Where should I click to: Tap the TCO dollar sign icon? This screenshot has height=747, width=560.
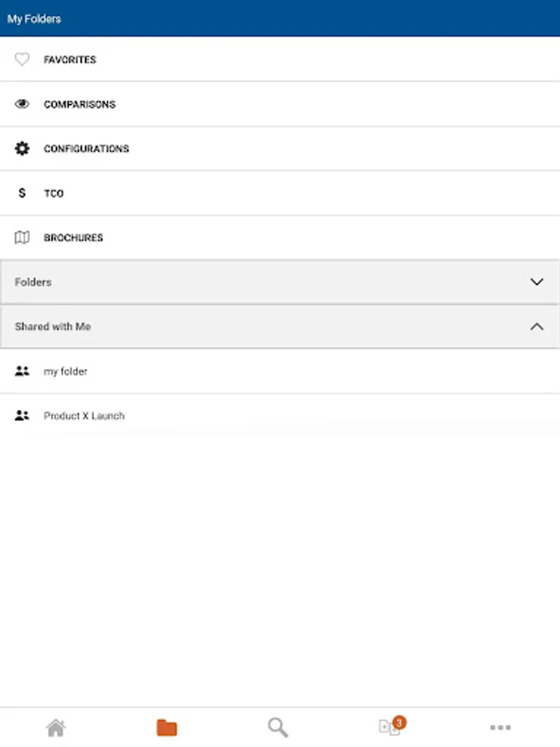pos(22,193)
